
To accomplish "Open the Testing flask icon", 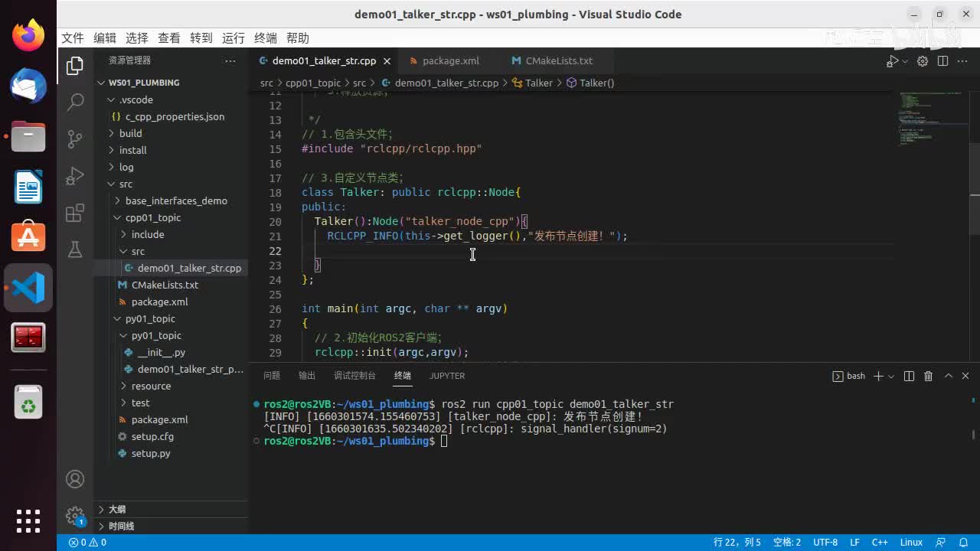I will coord(75,249).
